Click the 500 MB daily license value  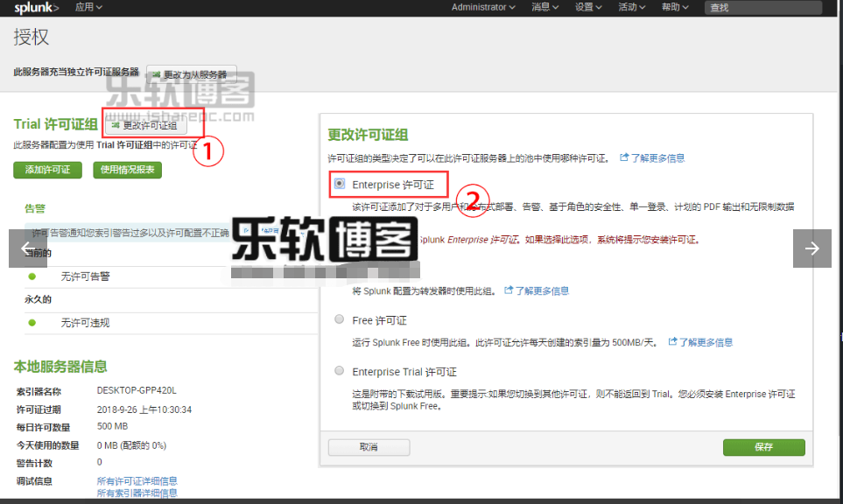tap(112, 427)
